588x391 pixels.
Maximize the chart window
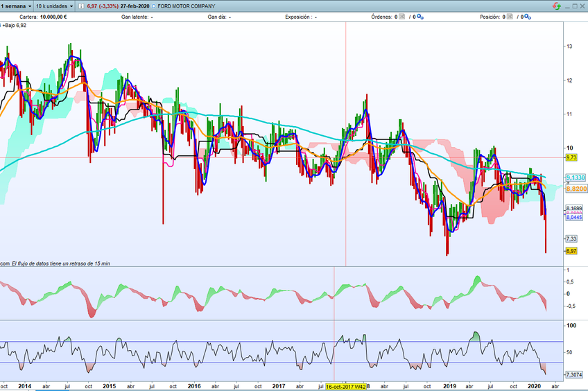coord(575,6)
